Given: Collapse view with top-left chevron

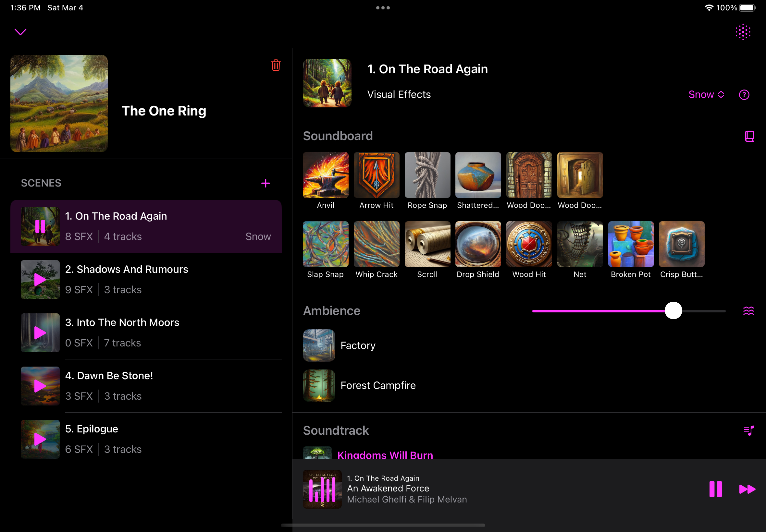Looking at the screenshot, I should click(20, 32).
